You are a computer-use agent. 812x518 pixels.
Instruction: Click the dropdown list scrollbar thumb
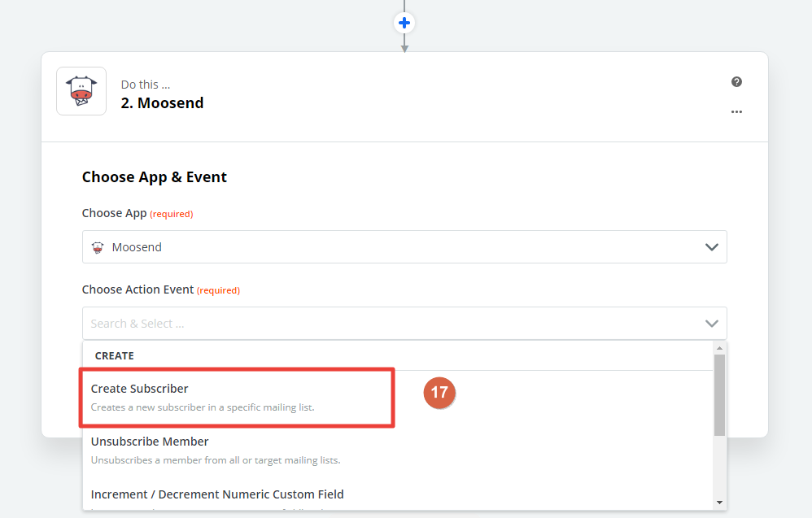point(719,395)
